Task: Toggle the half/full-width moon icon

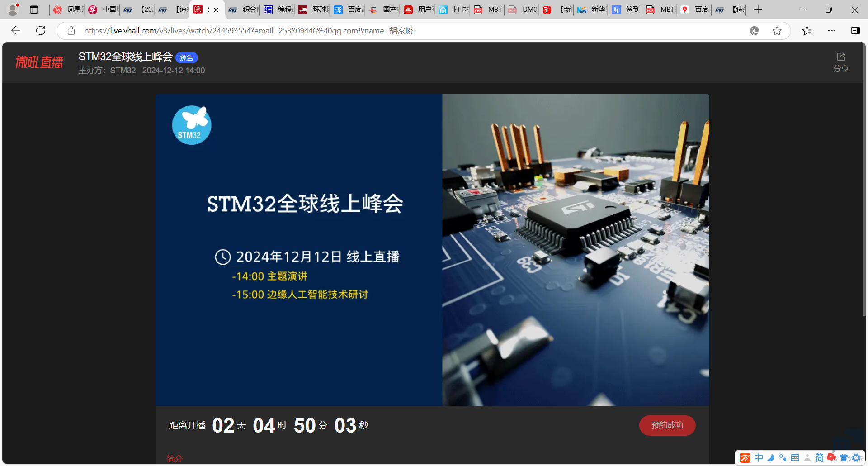Action: click(771, 458)
